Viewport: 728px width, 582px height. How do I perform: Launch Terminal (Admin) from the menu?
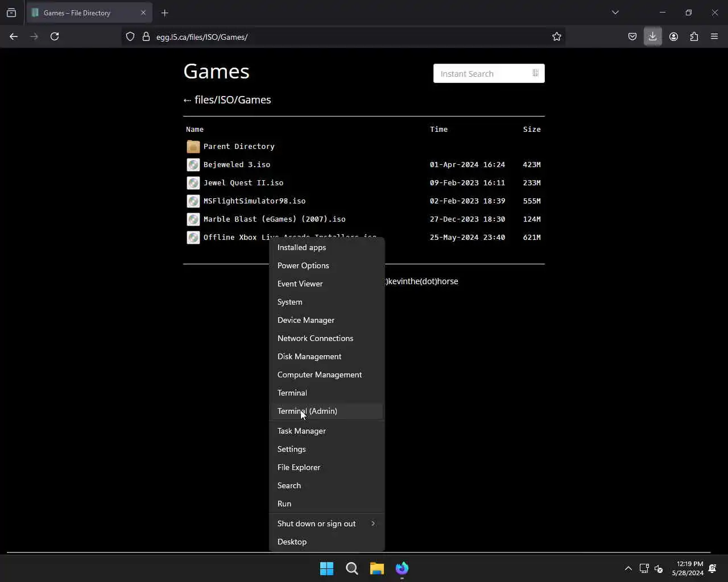tap(327, 411)
